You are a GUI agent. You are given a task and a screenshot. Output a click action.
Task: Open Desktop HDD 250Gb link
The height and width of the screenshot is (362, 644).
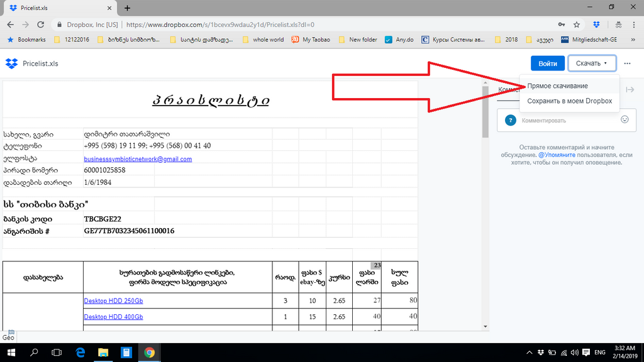(113, 301)
